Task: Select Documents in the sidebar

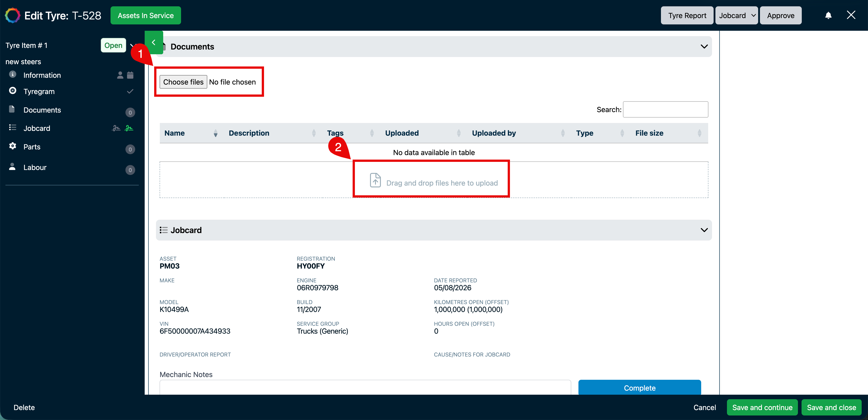Action: point(42,110)
